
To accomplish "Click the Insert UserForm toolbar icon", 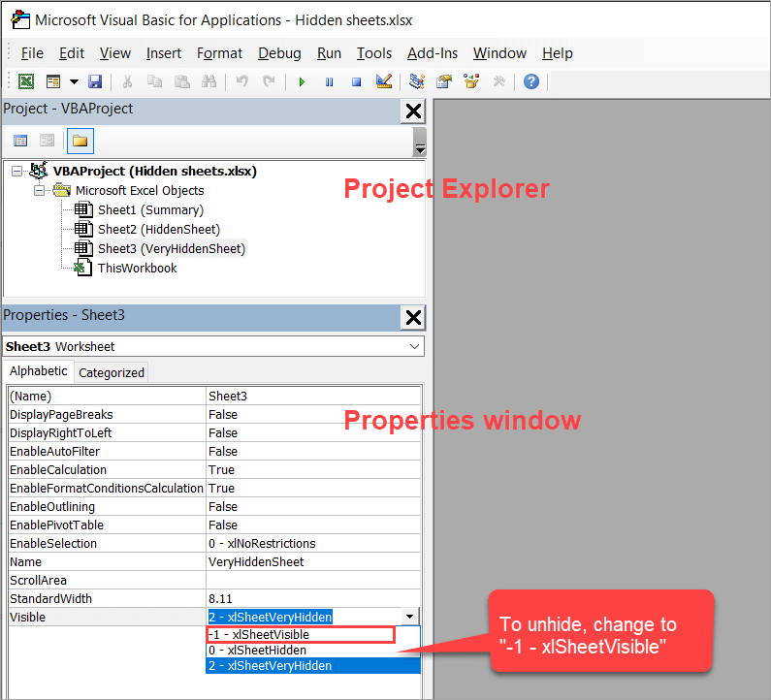I will pos(52,81).
